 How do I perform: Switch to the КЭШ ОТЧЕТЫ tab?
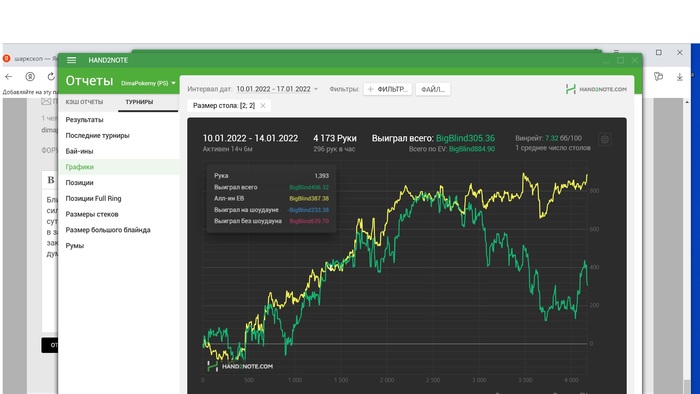click(84, 102)
